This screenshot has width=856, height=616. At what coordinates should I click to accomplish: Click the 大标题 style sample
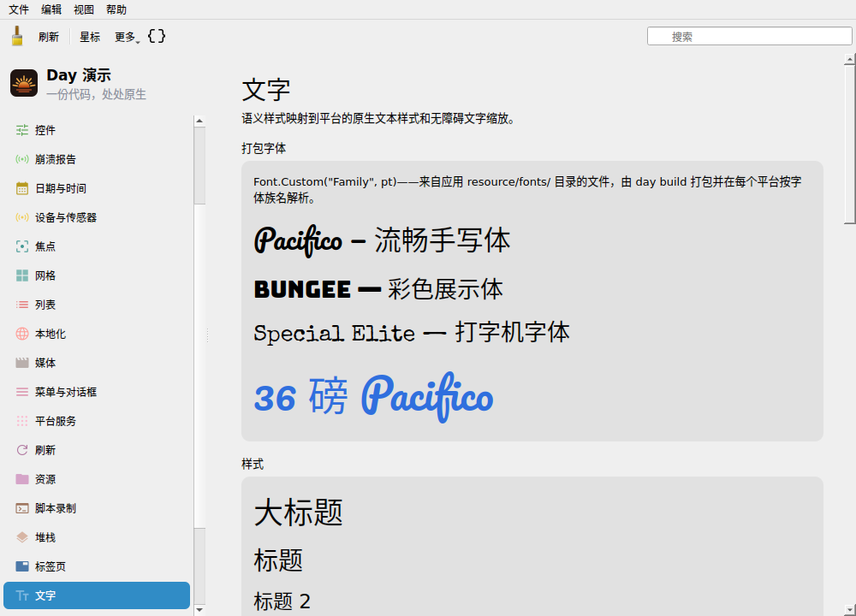(299, 512)
